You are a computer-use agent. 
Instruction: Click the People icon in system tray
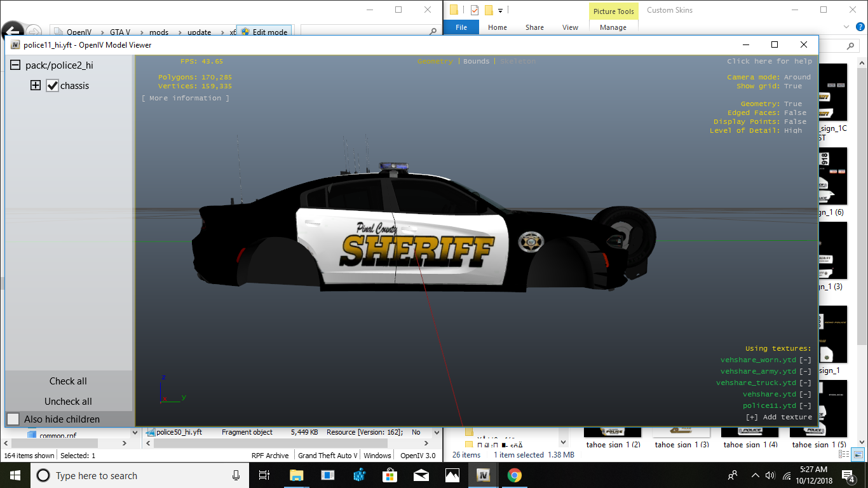tap(733, 475)
